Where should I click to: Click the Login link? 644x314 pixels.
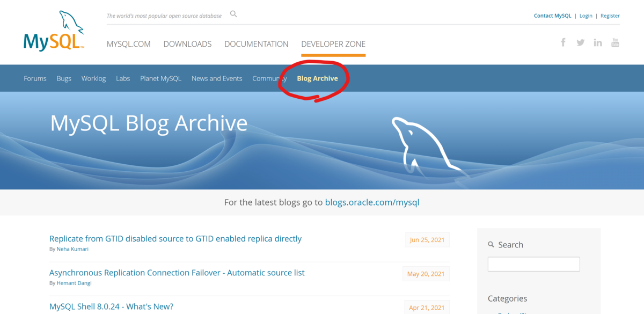coord(586,16)
